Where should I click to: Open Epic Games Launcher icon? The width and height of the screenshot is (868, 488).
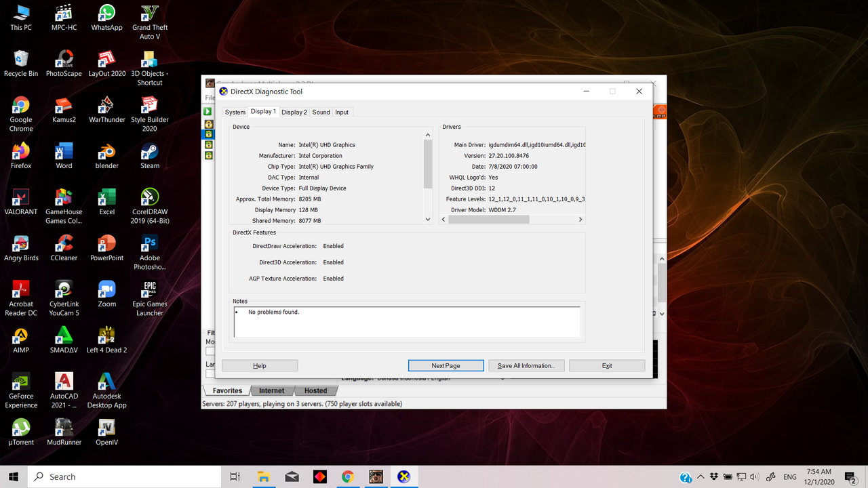(x=150, y=298)
